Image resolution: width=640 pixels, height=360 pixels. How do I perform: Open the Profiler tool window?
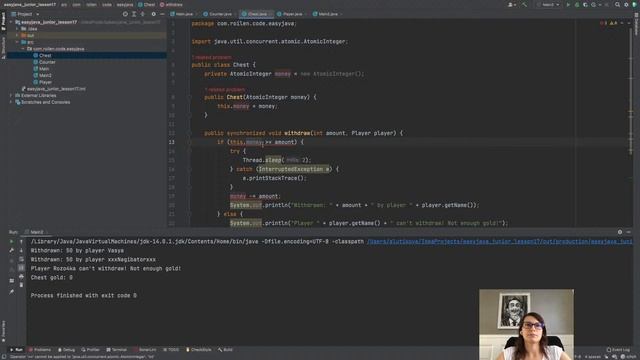tap(90, 350)
